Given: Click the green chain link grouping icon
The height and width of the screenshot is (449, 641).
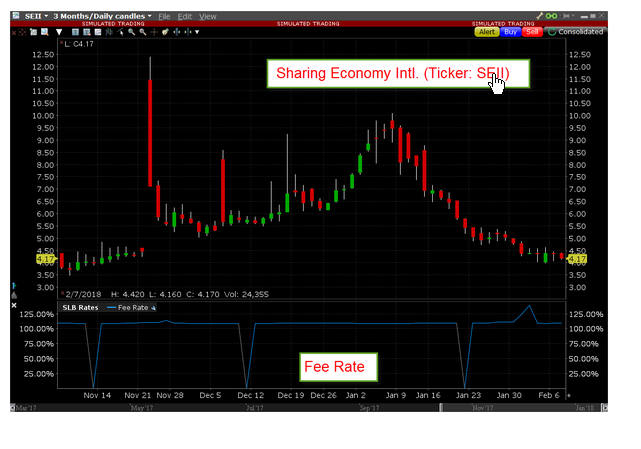Looking at the screenshot, I should click(551, 16).
